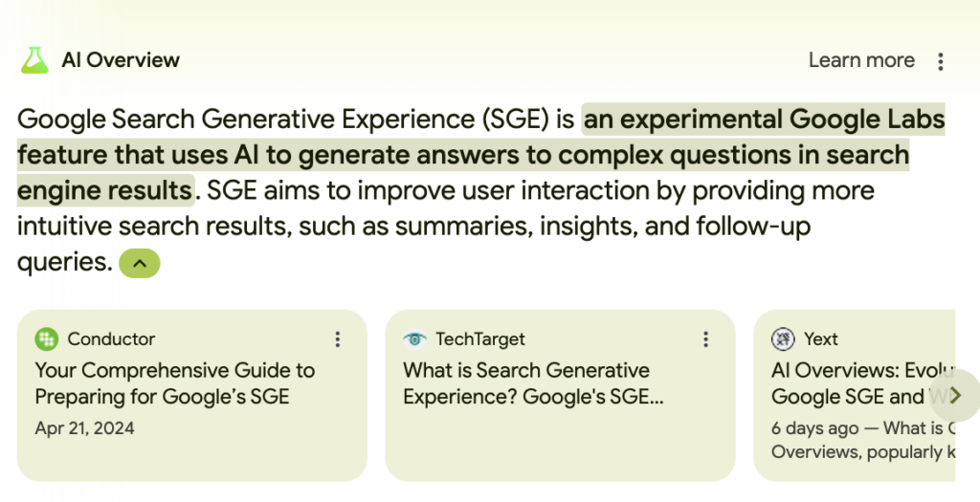Open 'What is Search Generative Experience?' article
Screen dimensions: 980x502
click(533, 383)
